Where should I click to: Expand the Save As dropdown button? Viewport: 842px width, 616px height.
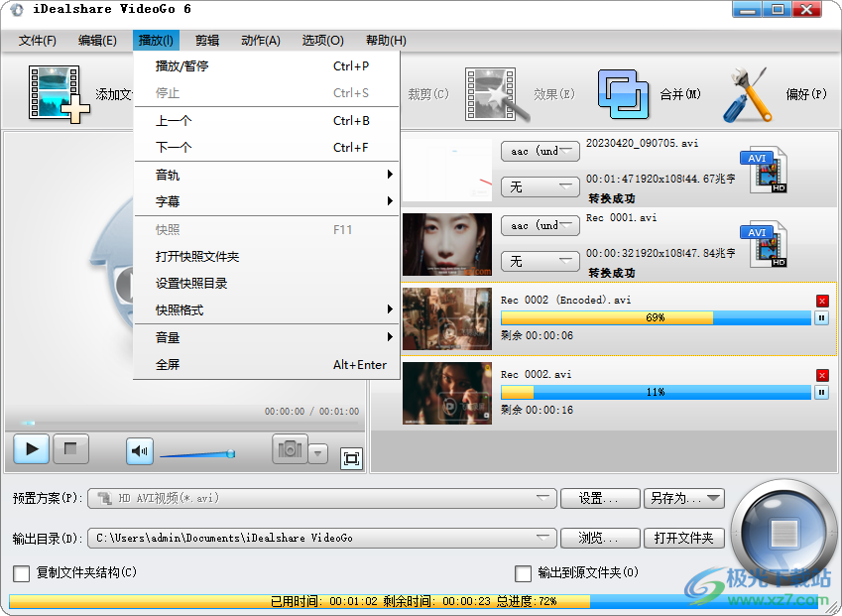pos(684,498)
